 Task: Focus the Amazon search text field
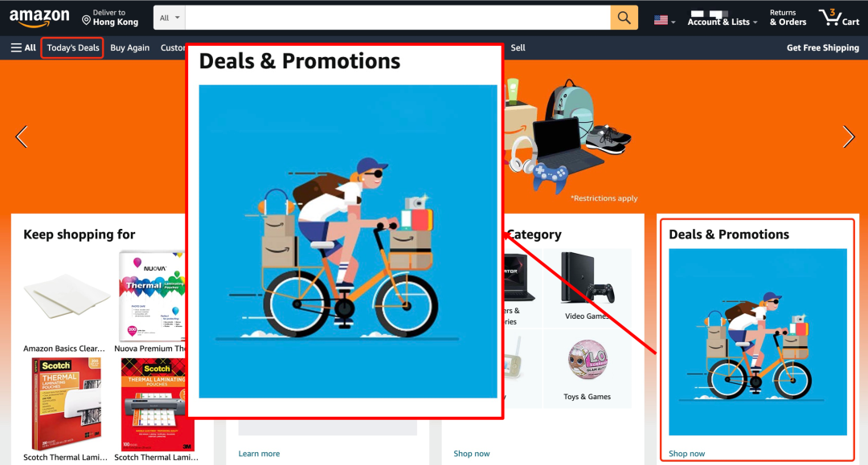398,18
